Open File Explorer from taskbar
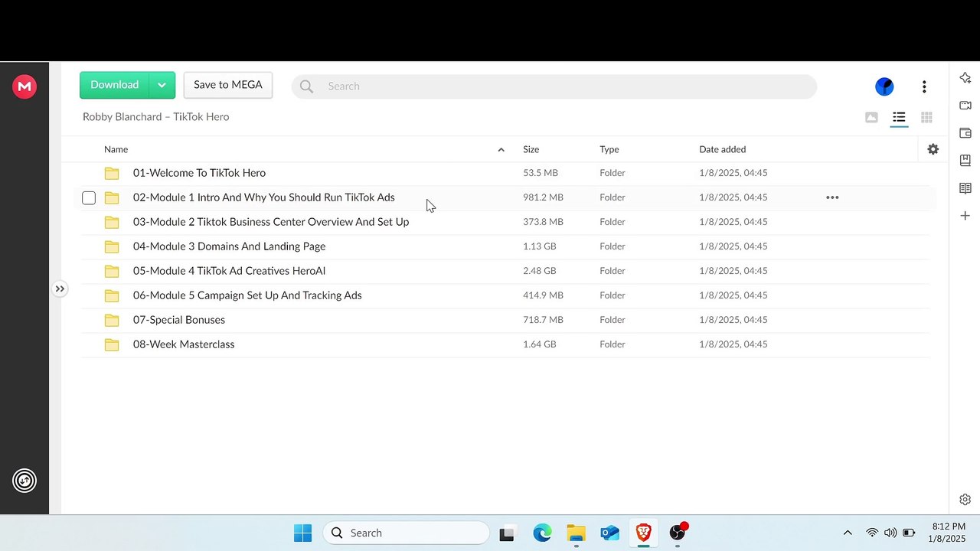This screenshot has height=551, width=980. coord(576,533)
